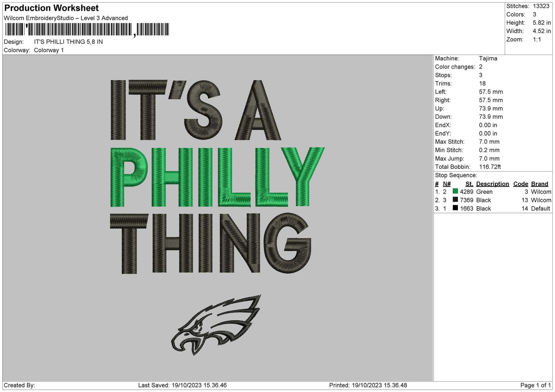The image size is (555, 392).
Task: Click the Wilcom EmbroideryStudio Level 3 Advanced line
Action: [66, 18]
